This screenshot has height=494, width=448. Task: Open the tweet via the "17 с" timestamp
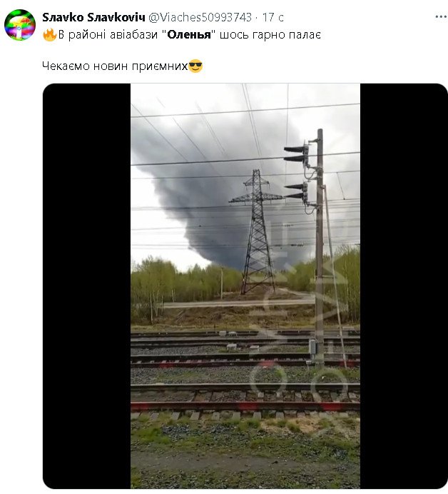tap(273, 17)
